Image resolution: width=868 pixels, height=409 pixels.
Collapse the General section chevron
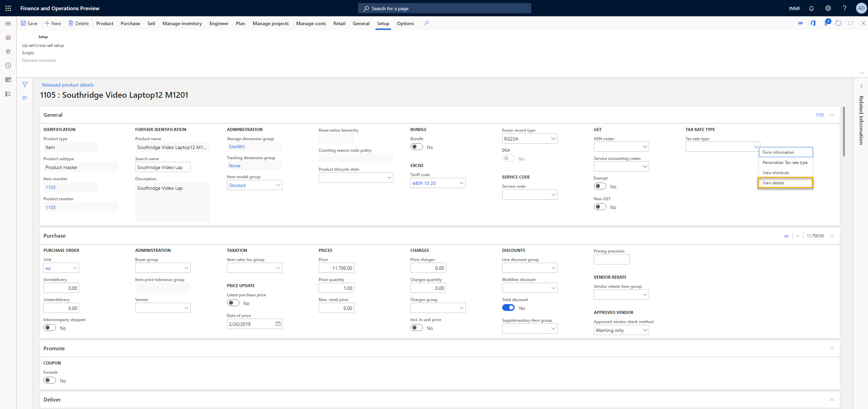point(832,115)
